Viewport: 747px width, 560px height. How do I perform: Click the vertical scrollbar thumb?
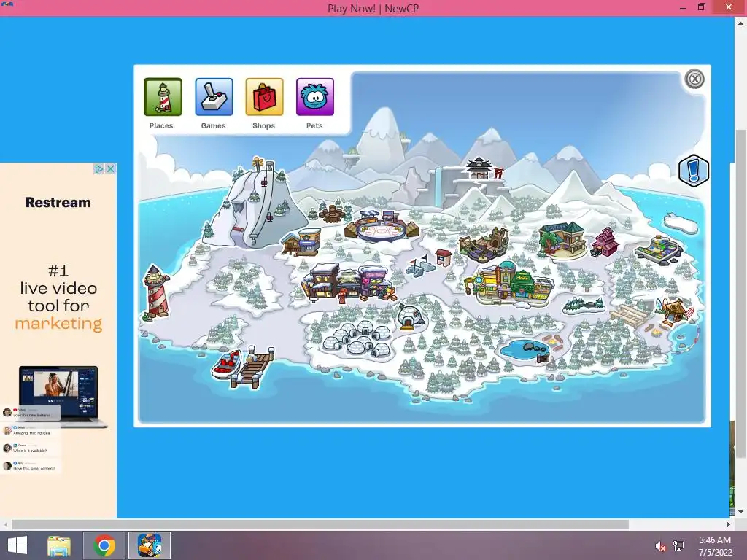click(x=741, y=295)
